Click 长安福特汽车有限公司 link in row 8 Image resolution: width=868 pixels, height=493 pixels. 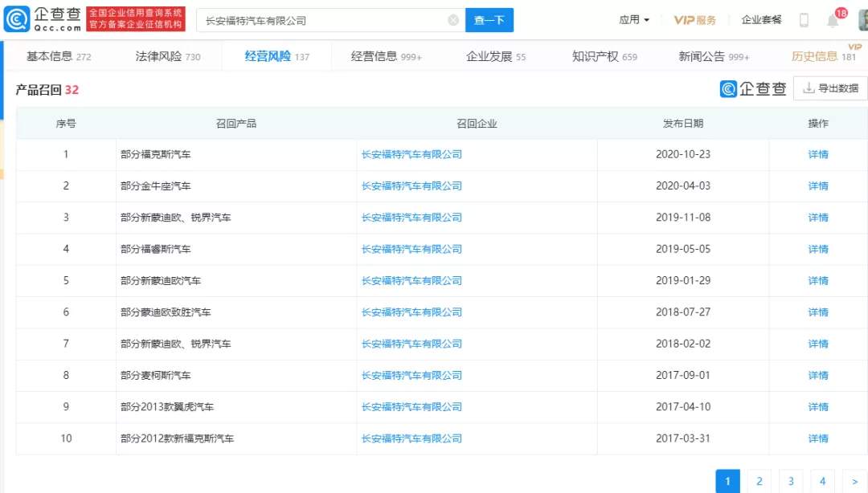[x=411, y=375]
